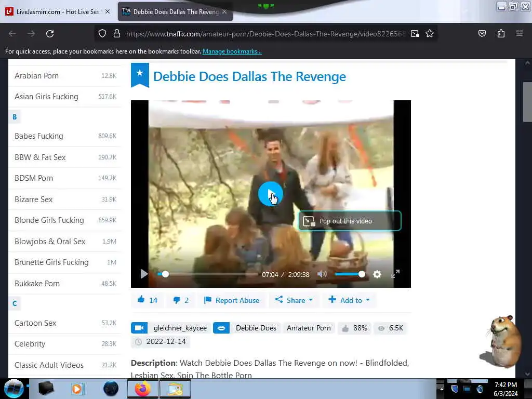The height and width of the screenshot is (399, 532).
Task: Click the taskbar clock showing 7:42 PM
Action: (506, 389)
